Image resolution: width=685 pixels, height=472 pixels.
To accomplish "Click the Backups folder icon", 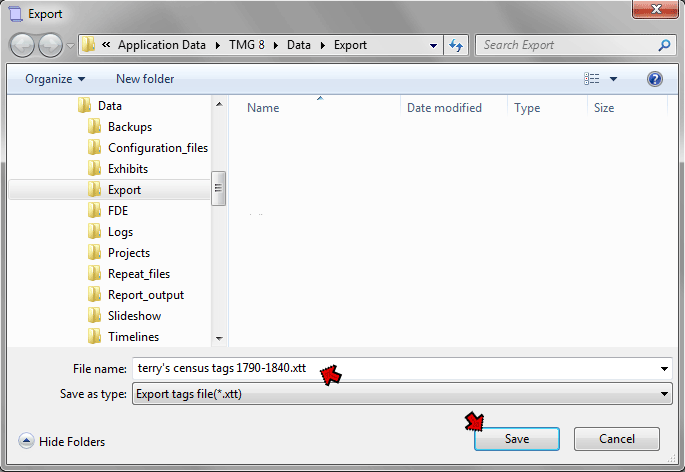I will (x=94, y=127).
